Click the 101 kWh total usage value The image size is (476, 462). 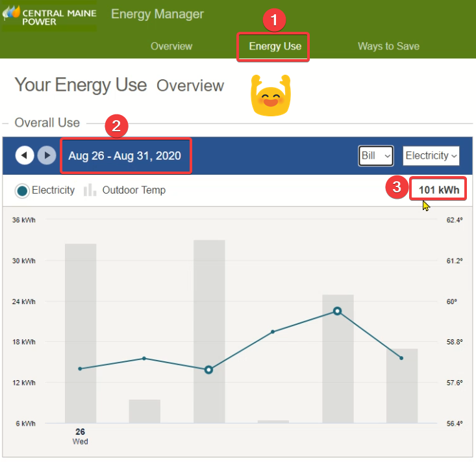pyautogui.click(x=439, y=190)
